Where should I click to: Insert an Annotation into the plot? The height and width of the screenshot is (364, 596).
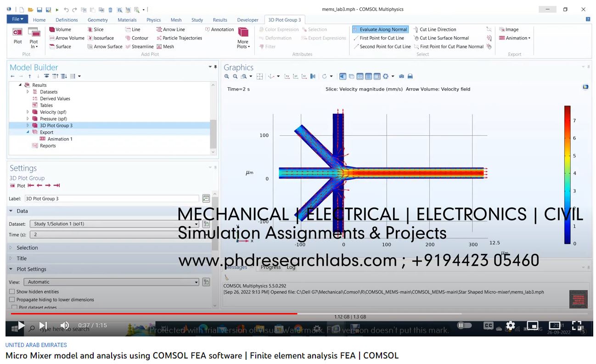219,29
